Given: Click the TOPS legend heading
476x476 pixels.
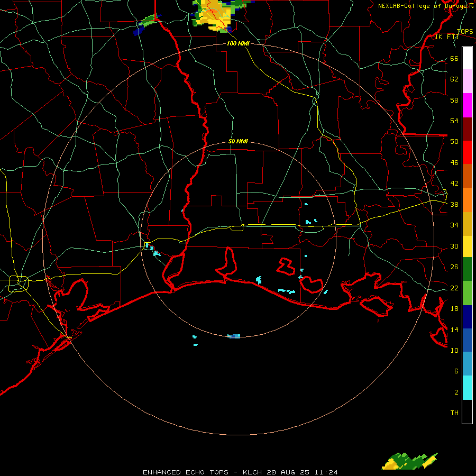Looking at the screenshot, I should [x=465, y=32].
